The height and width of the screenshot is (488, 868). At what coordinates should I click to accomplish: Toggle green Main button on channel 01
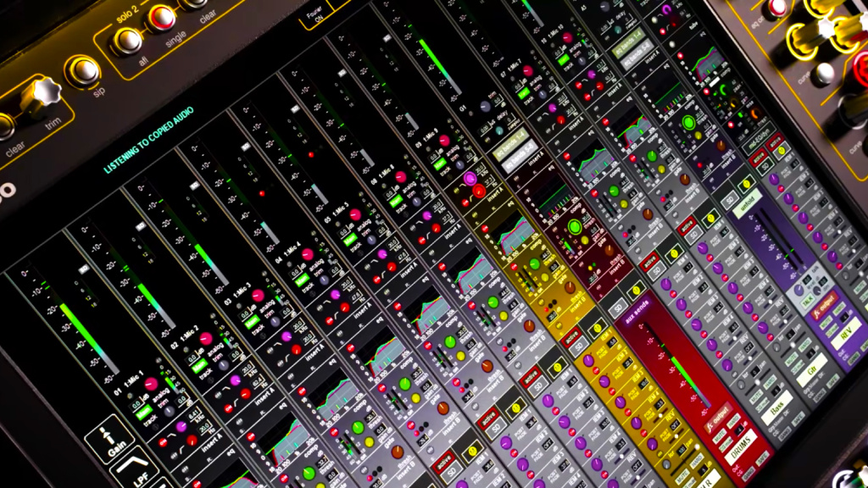click(144, 413)
